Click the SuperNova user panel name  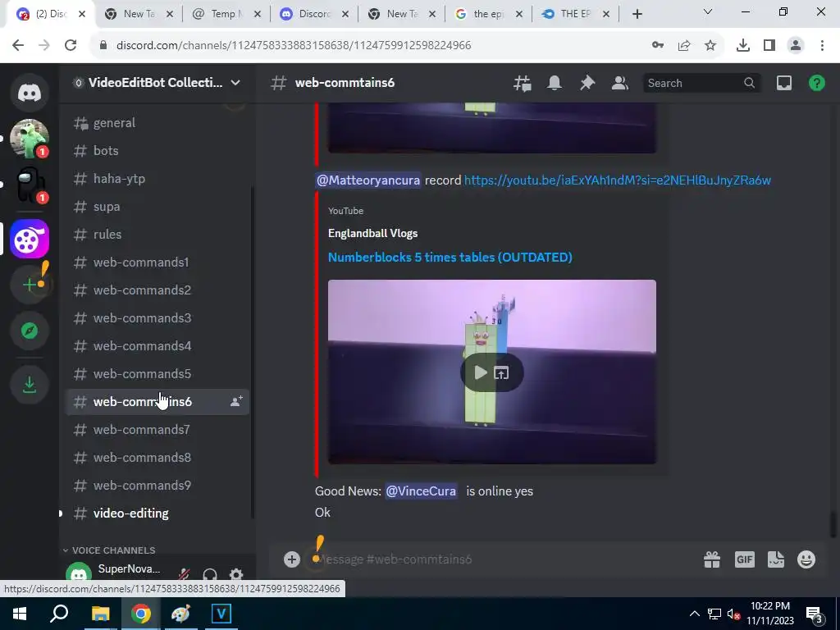[x=129, y=569]
